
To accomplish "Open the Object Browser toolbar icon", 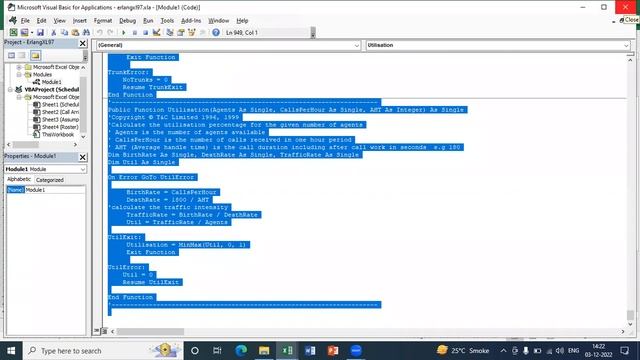I will (191, 33).
